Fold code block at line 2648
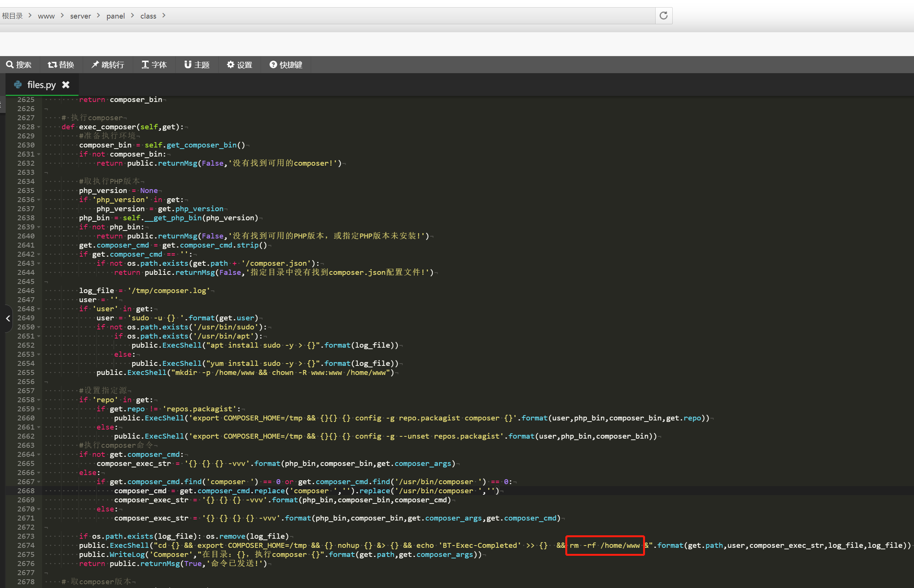This screenshot has width=914, height=588. [x=39, y=309]
